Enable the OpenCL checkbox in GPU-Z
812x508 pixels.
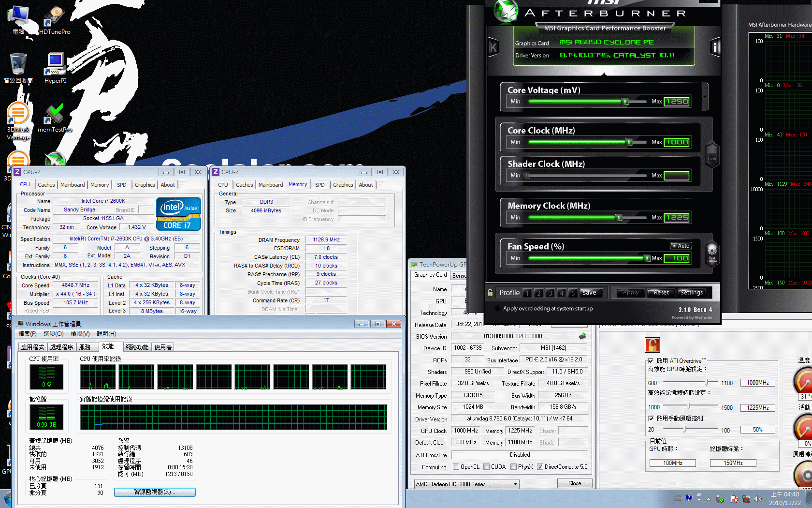click(x=456, y=467)
